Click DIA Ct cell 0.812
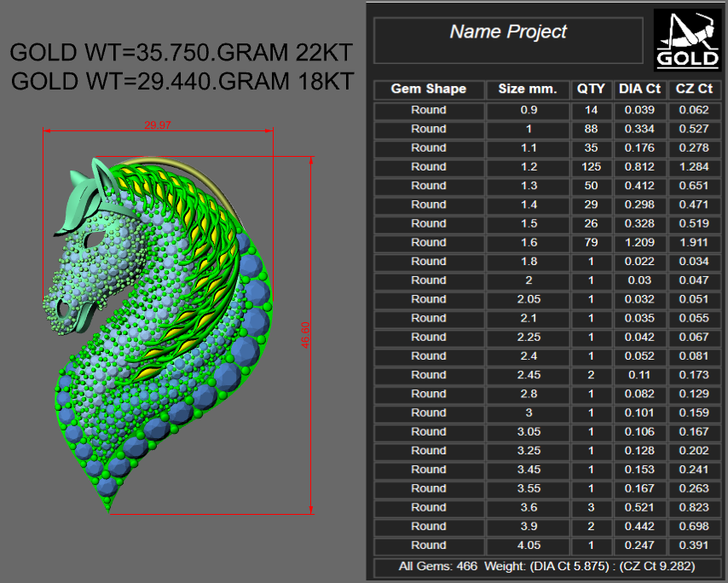Screen dimensions: 728x583 (640, 167)
